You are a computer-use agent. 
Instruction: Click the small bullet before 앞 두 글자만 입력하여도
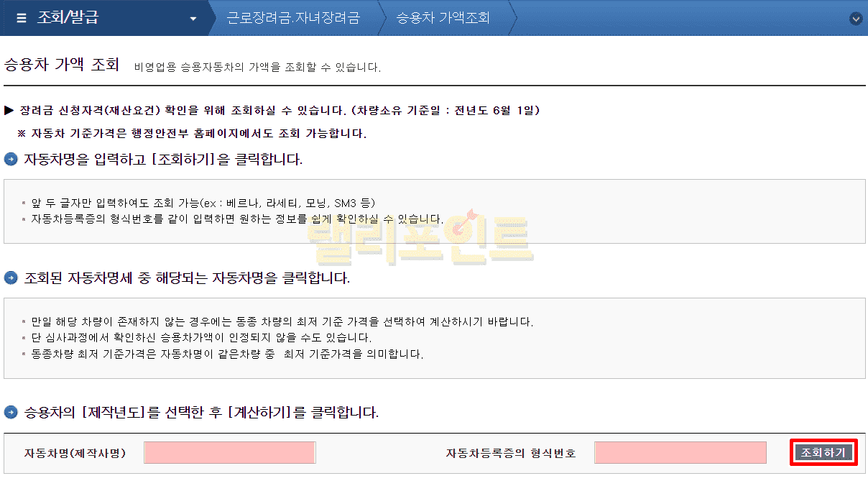click(24, 204)
